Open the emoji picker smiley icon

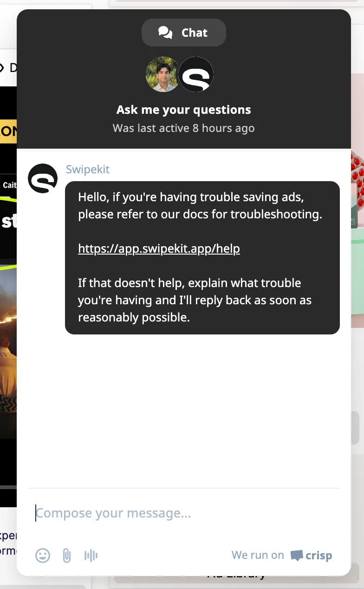(x=43, y=555)
